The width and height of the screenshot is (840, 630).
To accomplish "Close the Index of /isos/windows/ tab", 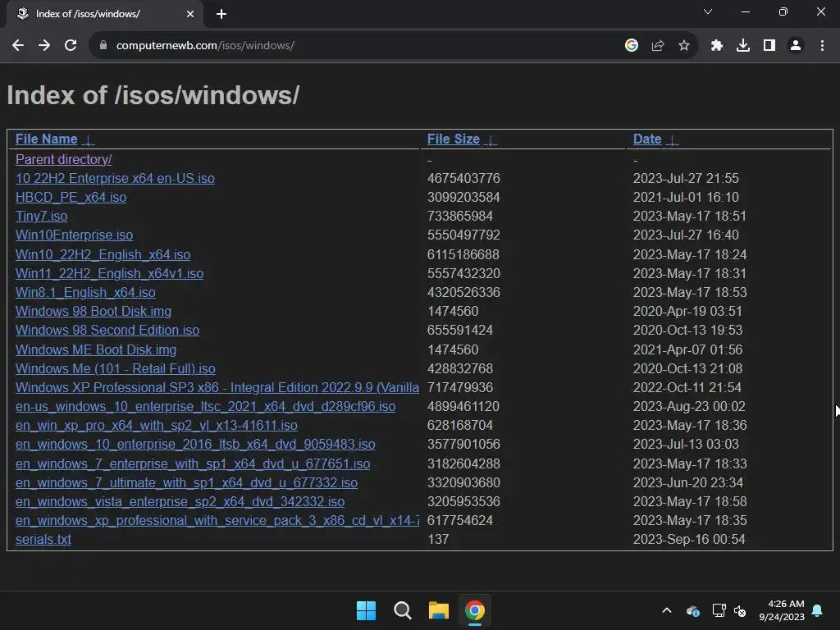I will point(190,14).
